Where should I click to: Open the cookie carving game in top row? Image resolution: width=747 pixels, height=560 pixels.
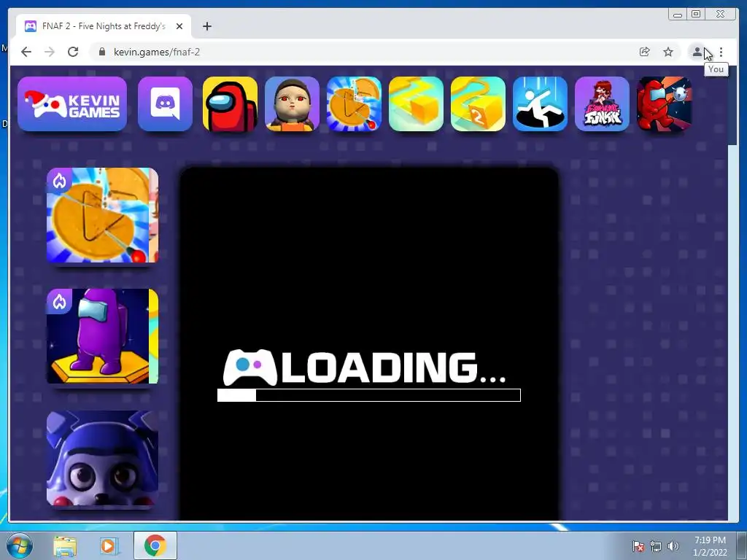tap(354, 104)
